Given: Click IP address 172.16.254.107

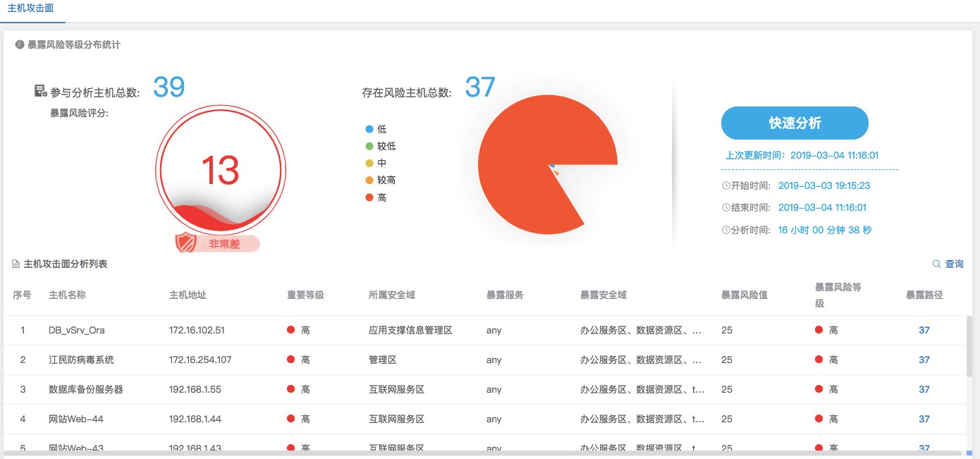Looking at the screenshot, I should (200, 360).
